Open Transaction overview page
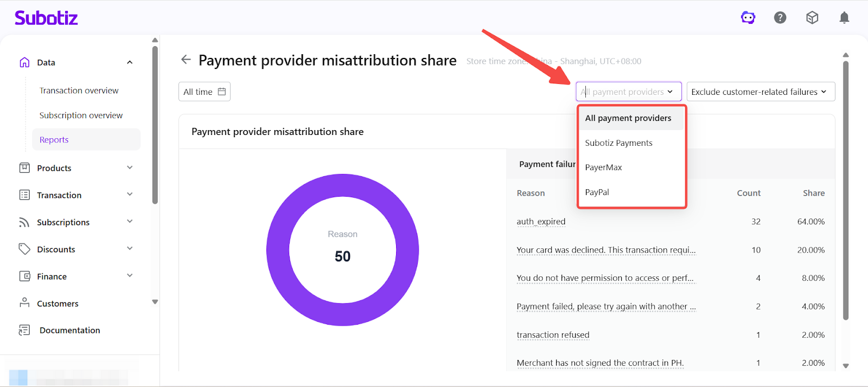Image resolution: width=868 pixels, height=387 pixels. [79, 91]
